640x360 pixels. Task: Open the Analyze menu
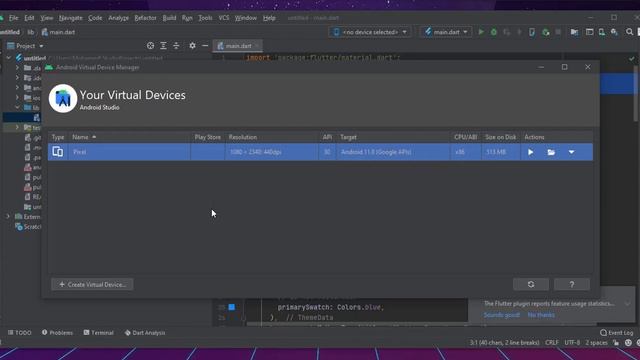(x=118, y=18)
